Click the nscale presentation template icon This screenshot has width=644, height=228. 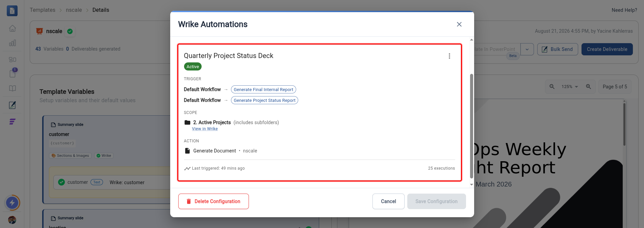40,31
